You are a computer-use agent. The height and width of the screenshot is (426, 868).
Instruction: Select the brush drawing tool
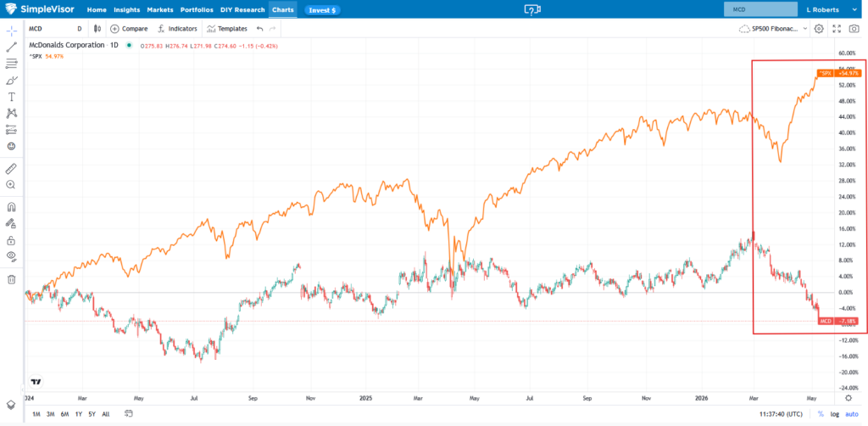[11, 81]
